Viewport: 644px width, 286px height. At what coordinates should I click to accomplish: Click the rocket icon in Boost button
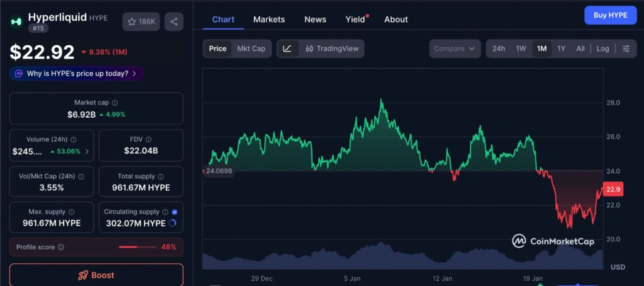pyautogui.click(x=82, y=275)
